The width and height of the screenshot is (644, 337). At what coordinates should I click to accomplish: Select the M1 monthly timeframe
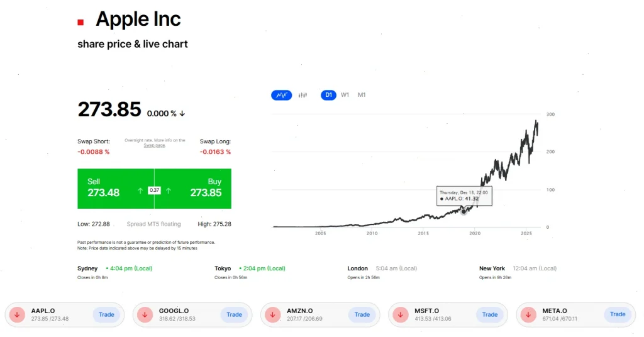tap(362, 95)
